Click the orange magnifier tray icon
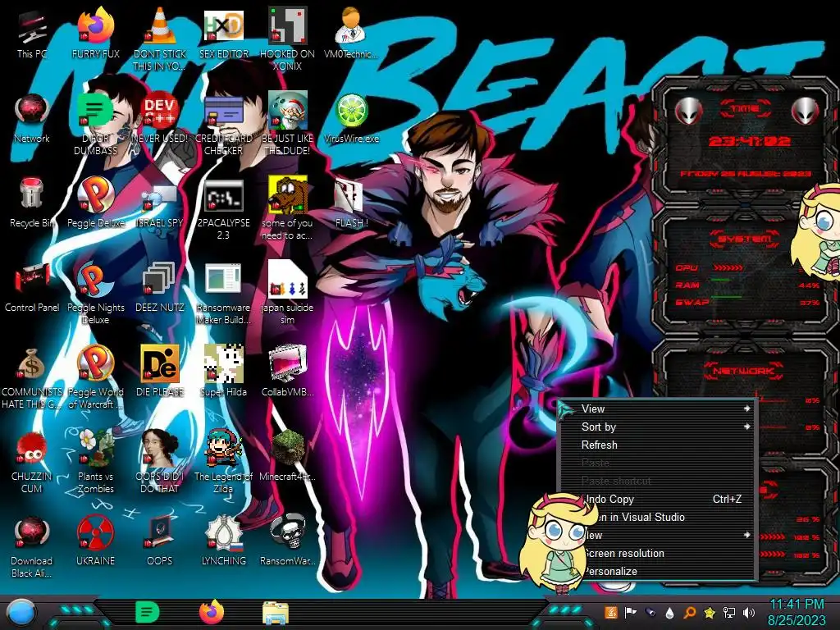The height and width of the screenshot is (630, 840). tap(689, 612)
